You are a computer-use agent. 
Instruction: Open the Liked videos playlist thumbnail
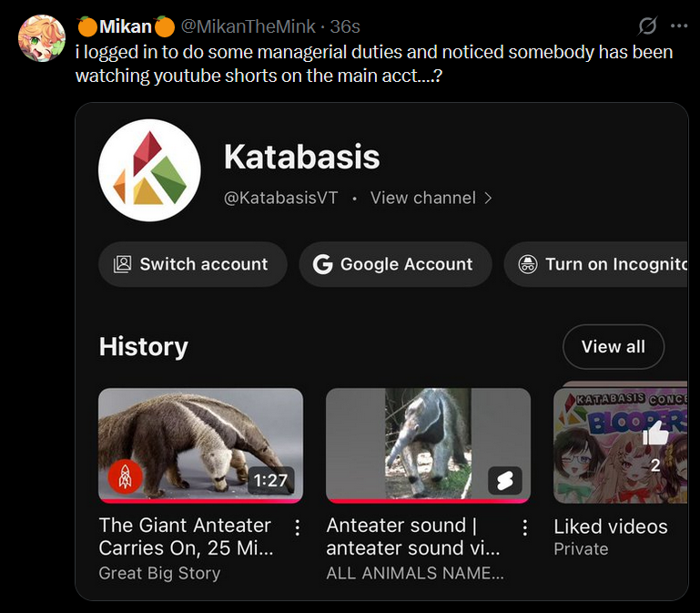(x=621, y=444)
